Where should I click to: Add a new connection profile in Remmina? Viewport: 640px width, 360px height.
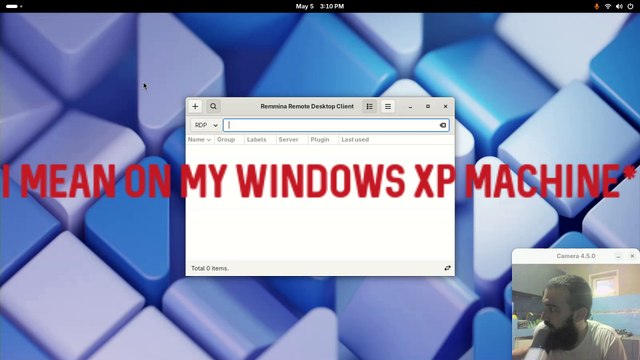[x=195, y=107]
